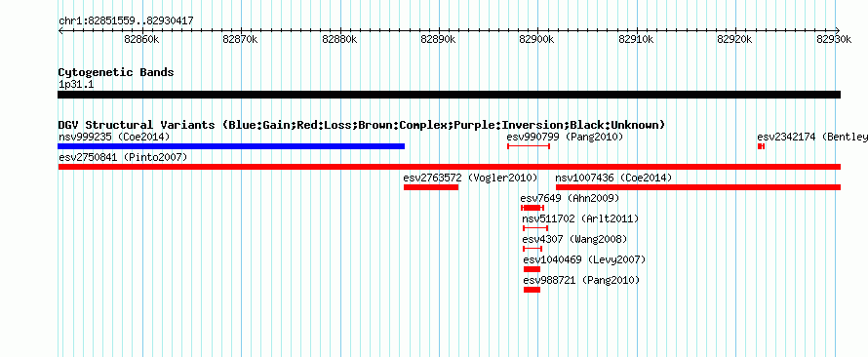The width and height of the screenshot is (868, 357).
Task: Select the red esv1040469 loss bar
Action: tap(532, 269)
